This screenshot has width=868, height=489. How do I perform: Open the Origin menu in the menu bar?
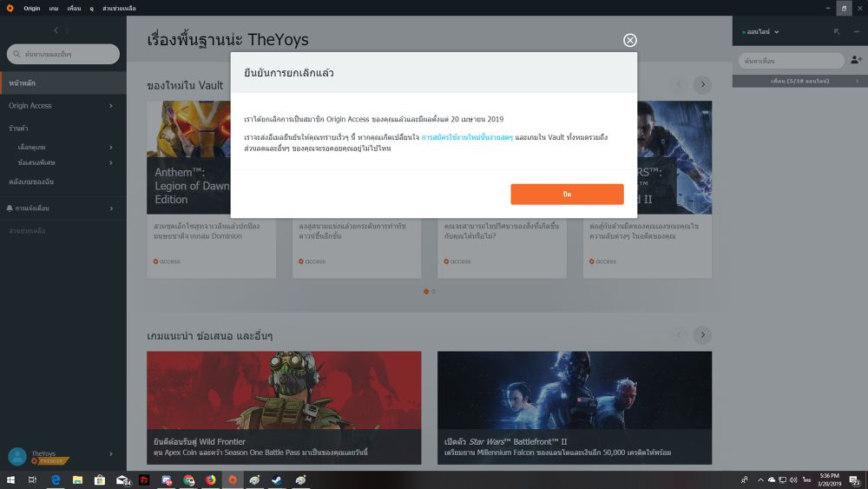[x=32, y=8]
